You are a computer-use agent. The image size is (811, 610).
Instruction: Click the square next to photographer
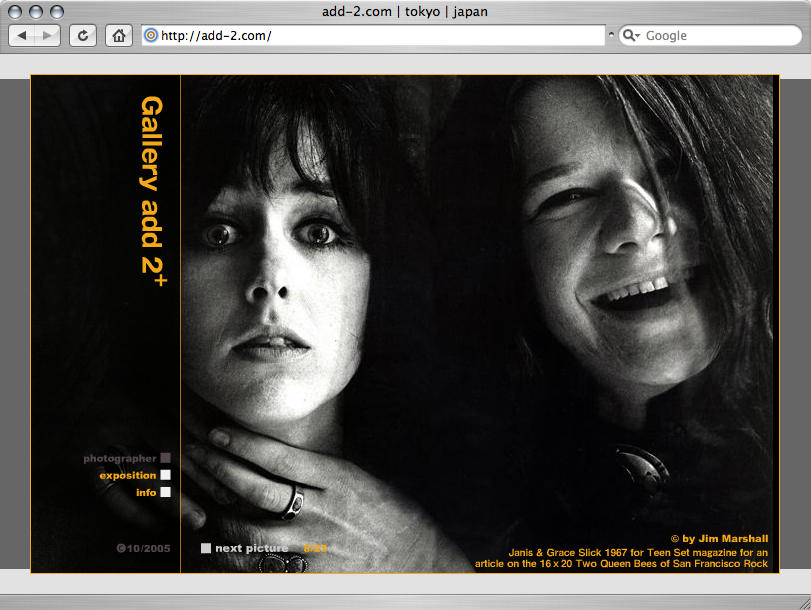click(x=166, y=458)
